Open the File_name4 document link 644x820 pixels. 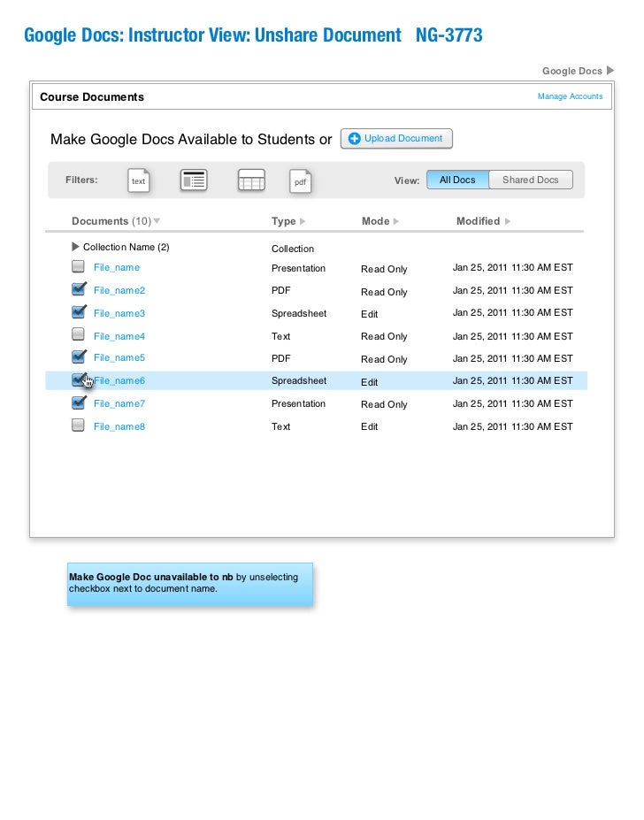[119, 336]
